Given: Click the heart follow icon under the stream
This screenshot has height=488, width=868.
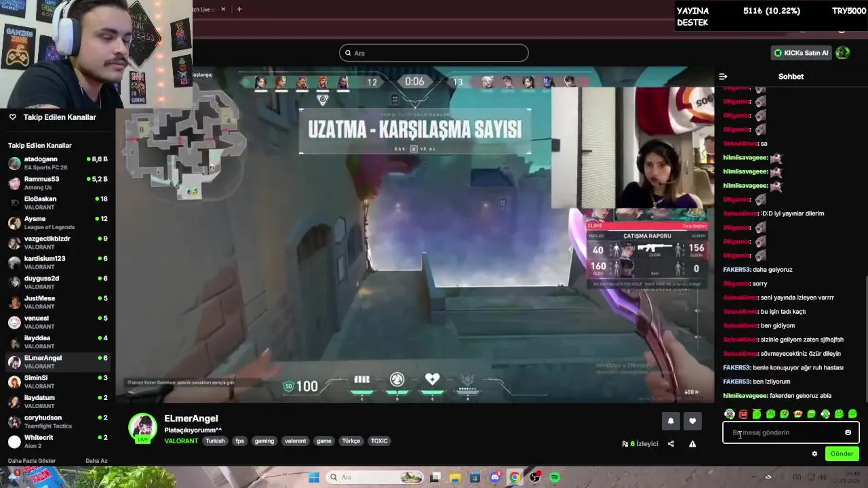Looking at the screenshot, I should tap(692, 421).
